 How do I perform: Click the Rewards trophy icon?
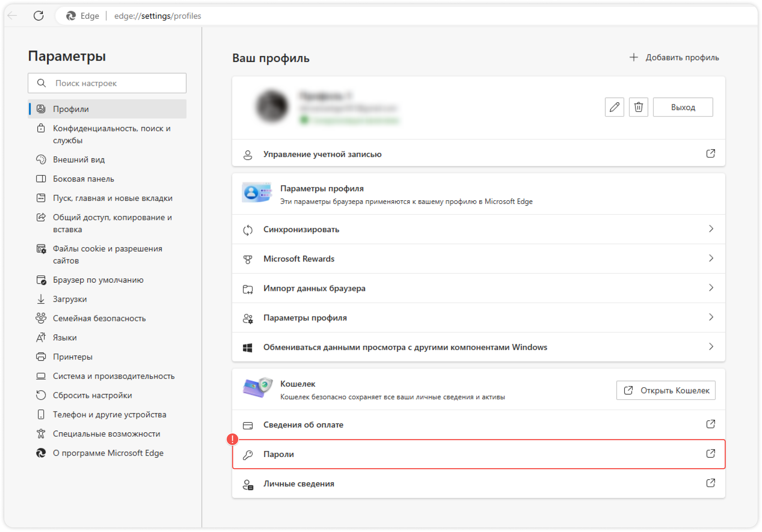click(x=248, y=259)
